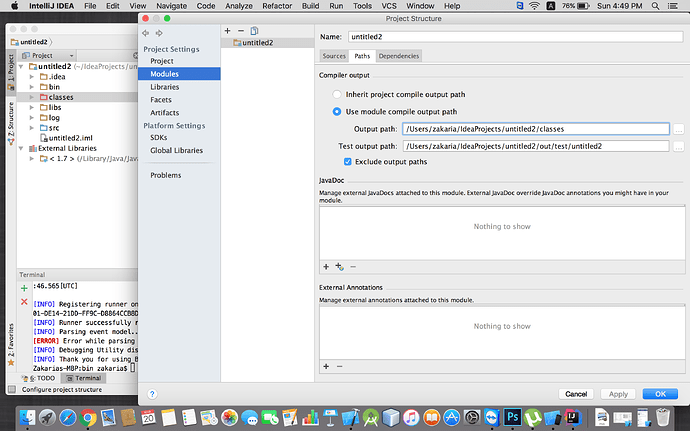Screen dimensions: 690x431
Task: Open new terminal session with green plus
Action: pyautogui.click(x=24, y=288)
